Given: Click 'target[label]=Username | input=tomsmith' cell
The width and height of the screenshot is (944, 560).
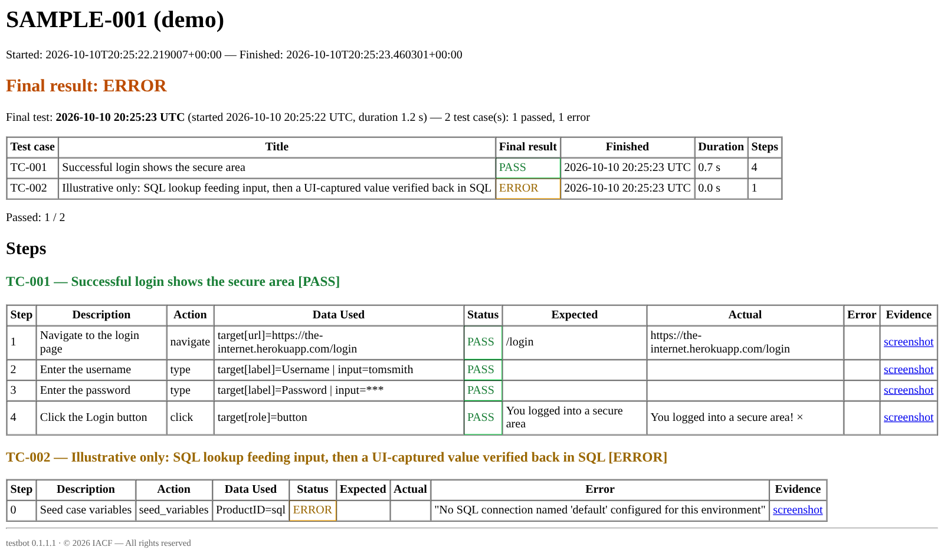Looking at the screenshot, I should click(339, 370).
